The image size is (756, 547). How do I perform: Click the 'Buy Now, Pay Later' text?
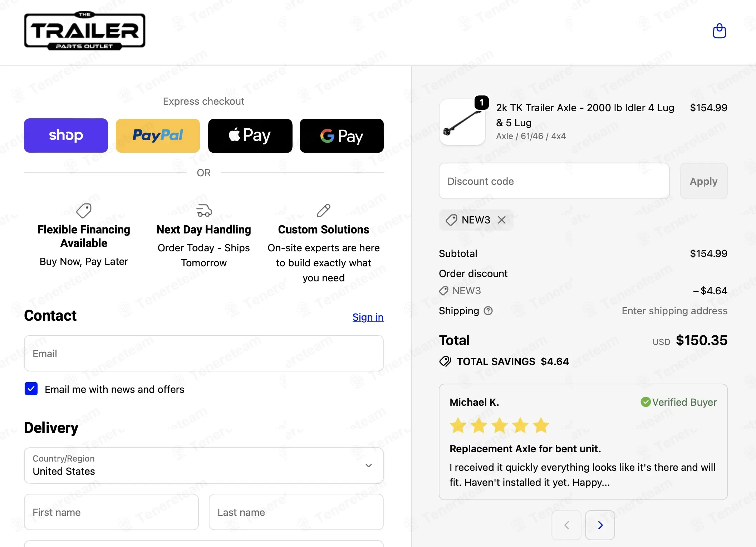tap(84, 261)
